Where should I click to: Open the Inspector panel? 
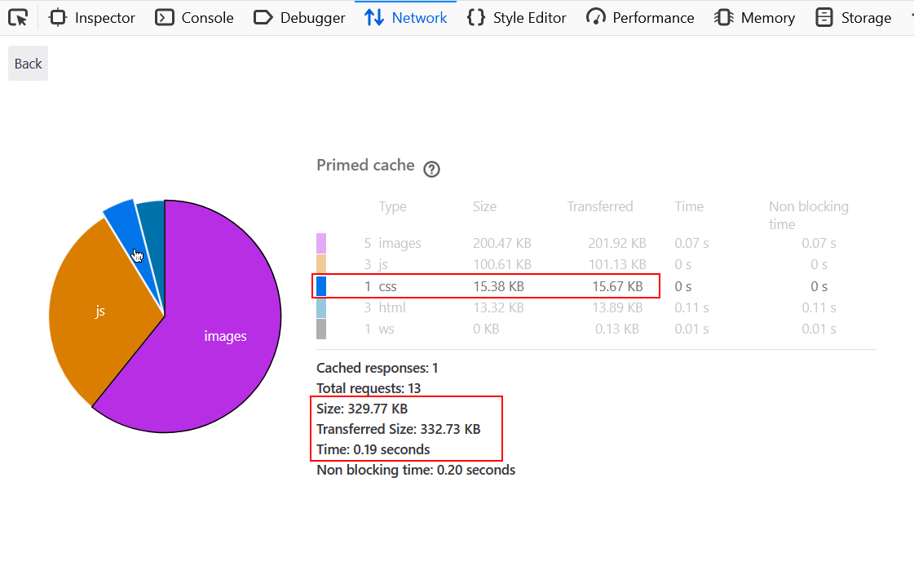92,17
